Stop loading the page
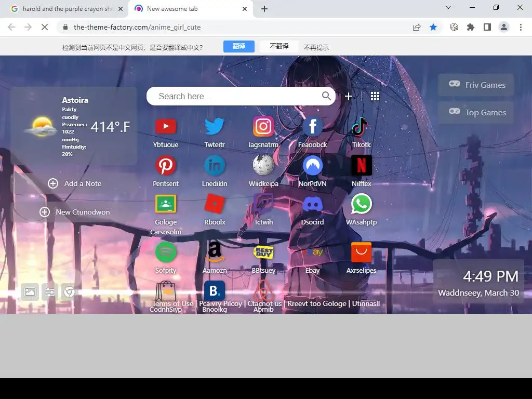Image resolution: width=532 pixels, height=399 pixels. click(45, 27)
